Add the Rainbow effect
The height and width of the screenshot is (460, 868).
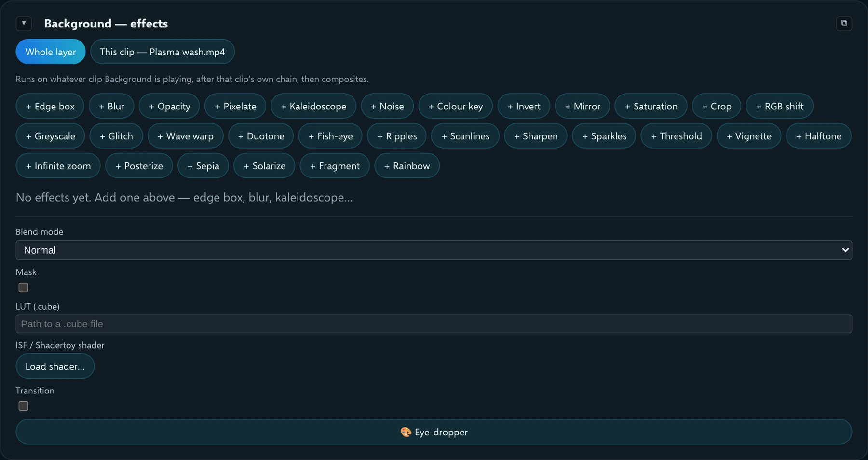click(407, 166)
